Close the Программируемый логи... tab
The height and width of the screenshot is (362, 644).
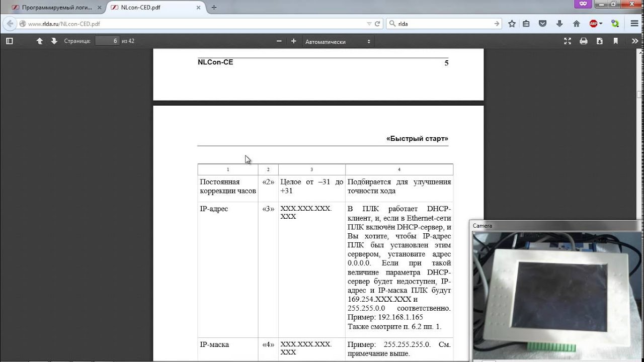click(x=99, y=8)
